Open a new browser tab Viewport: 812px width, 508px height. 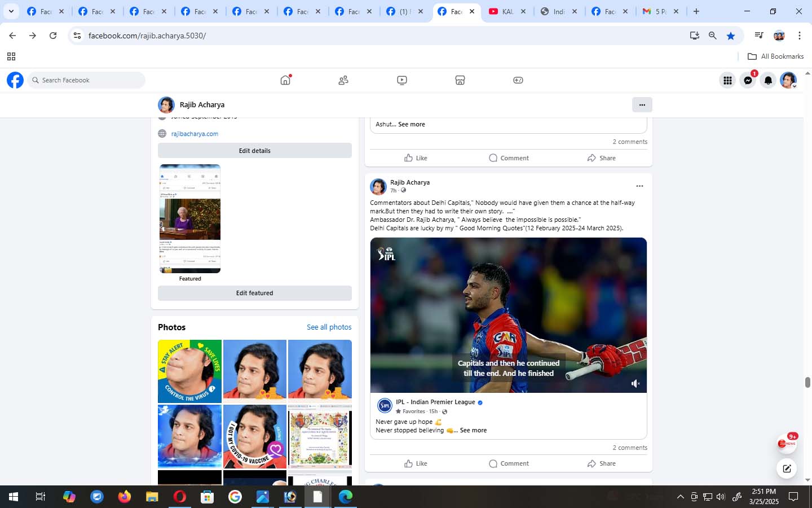point(696,11)
